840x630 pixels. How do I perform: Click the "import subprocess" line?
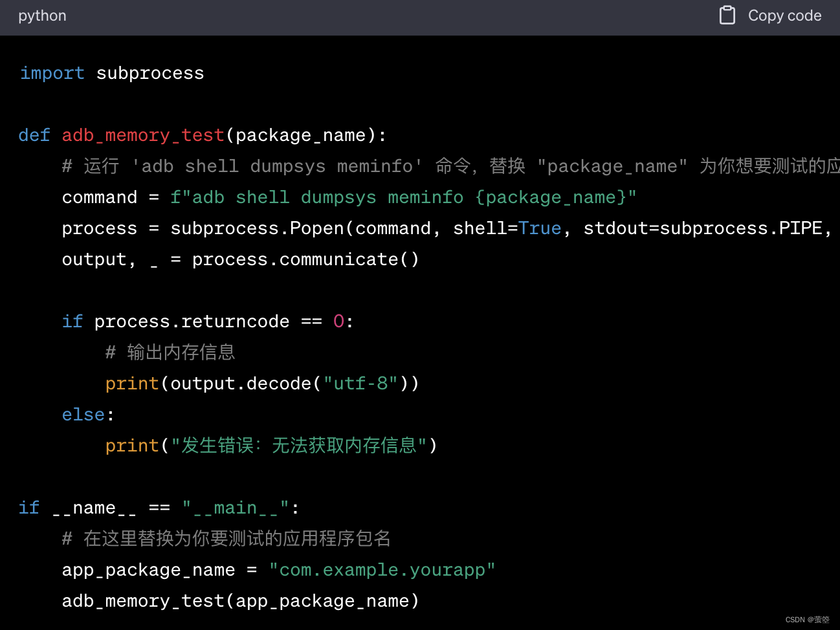pyautogui.click(x=112, y=73)
